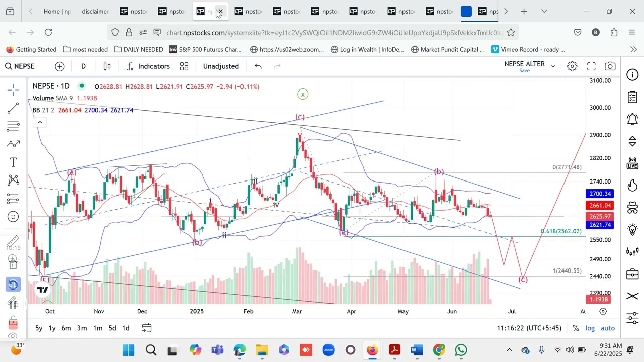The image size is (644, 362).
Task: Open WhatsApp from the taskbar
Action: pos(461,350)
